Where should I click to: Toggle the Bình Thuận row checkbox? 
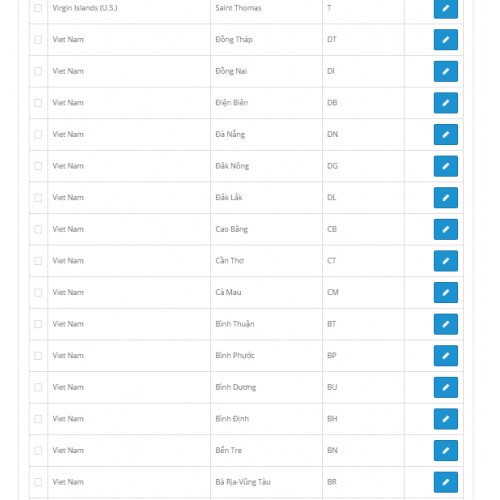(x=38, y=324)
